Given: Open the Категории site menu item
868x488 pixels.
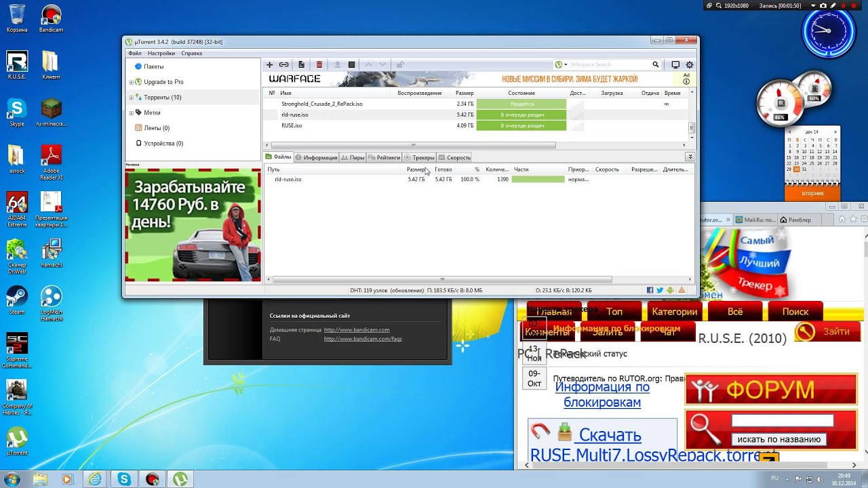Looking at the screenshot, I should pyautogui.click(x=675, y=312).
